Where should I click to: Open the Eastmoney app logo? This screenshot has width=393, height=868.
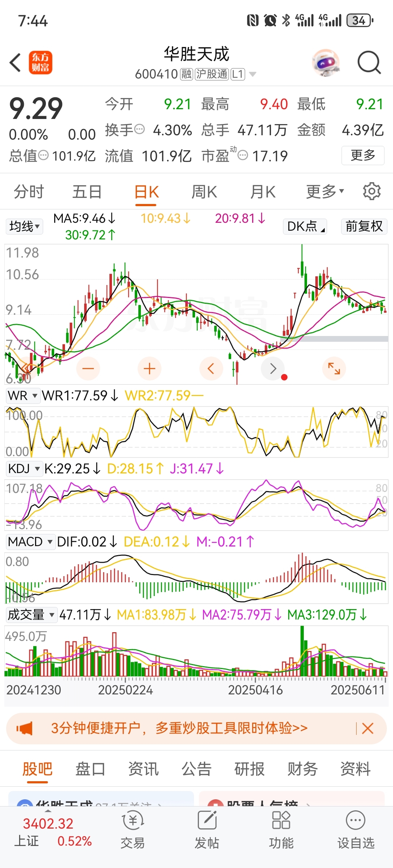pyautogui.click(x=40, y=63)
